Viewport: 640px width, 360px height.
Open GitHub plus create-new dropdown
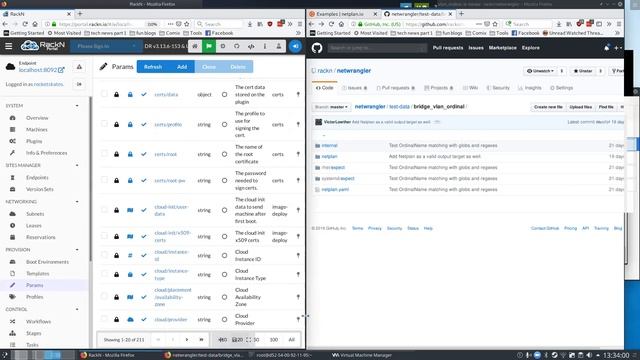(618, 48)
